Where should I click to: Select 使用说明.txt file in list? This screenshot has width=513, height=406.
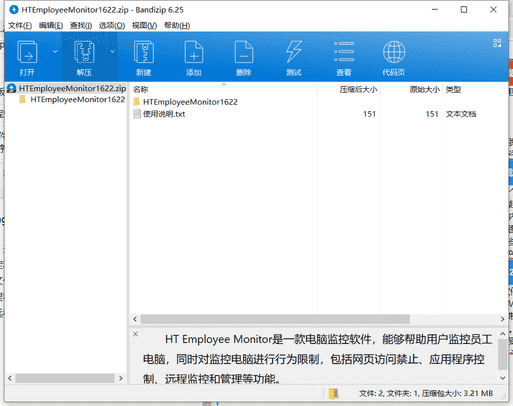coord(164,114)
